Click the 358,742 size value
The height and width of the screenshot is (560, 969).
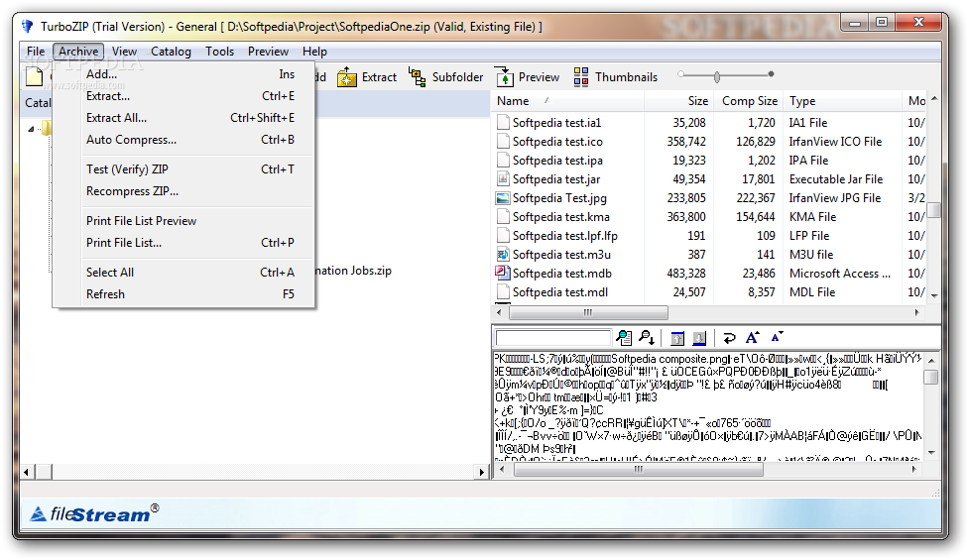coord(686,142)
